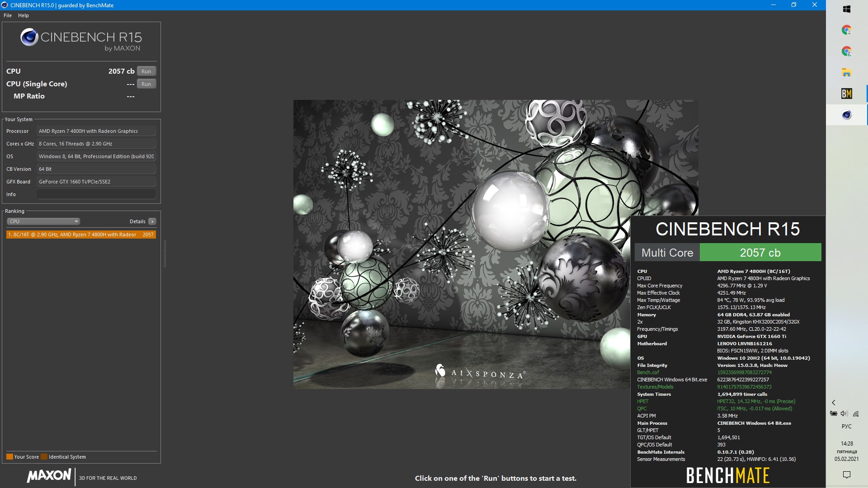Click the MAXON logo at bottom
The width and height of the screenshot is (868, 488).
coord(49,476)
